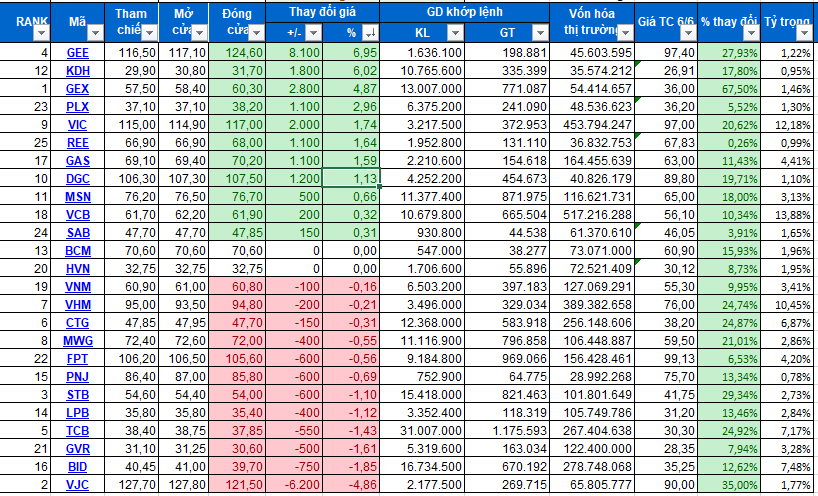Select the selected cell showing 1,13
Image resolution: width=818 pixels, height=496 pixels.
click(x=351, y=178)
